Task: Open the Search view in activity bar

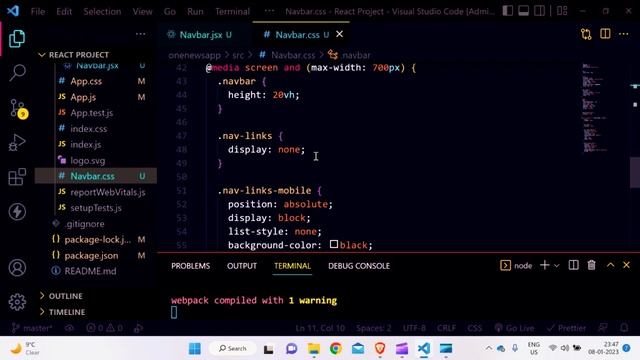Action: pos(17,73)
